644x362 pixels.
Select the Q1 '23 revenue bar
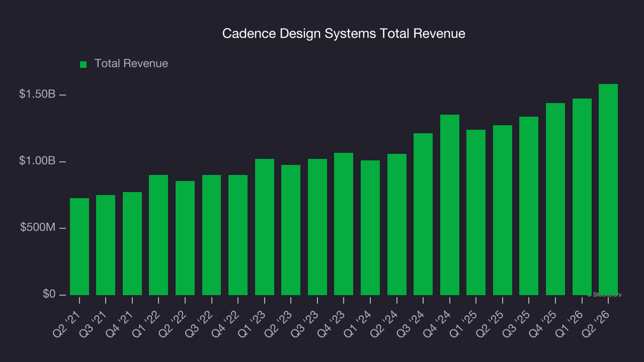tap(265, 227)
